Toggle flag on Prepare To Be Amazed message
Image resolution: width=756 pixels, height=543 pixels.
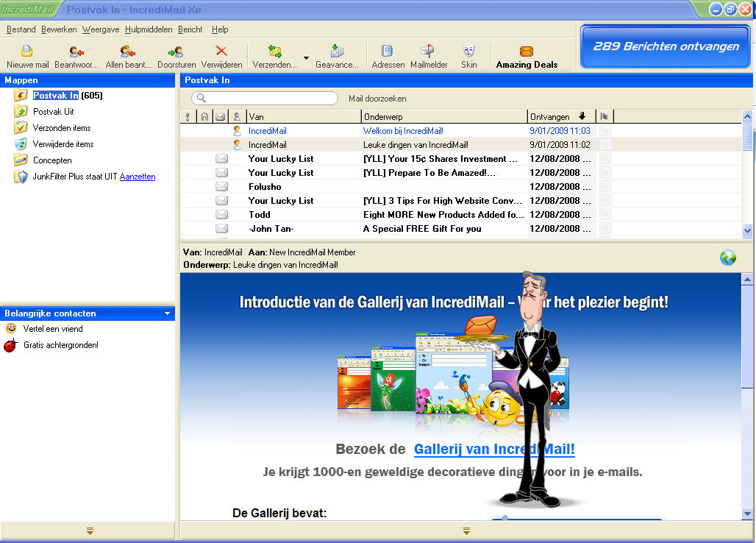click(x=605, y=172)
